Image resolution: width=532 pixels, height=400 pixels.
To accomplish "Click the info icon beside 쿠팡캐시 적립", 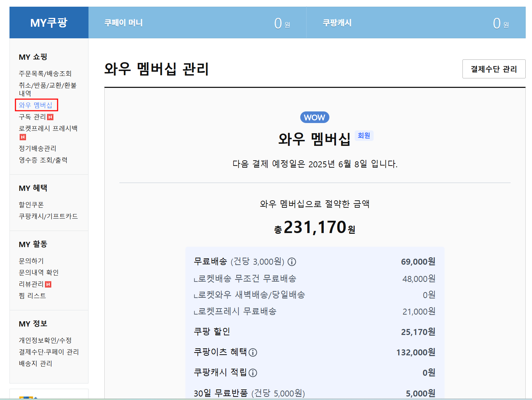I will (x=253, y=373).
